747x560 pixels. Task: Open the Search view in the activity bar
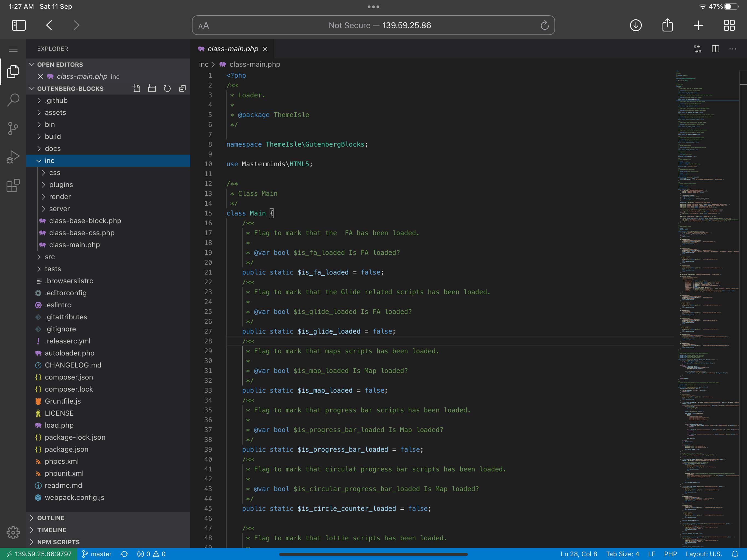coord(13,100)
